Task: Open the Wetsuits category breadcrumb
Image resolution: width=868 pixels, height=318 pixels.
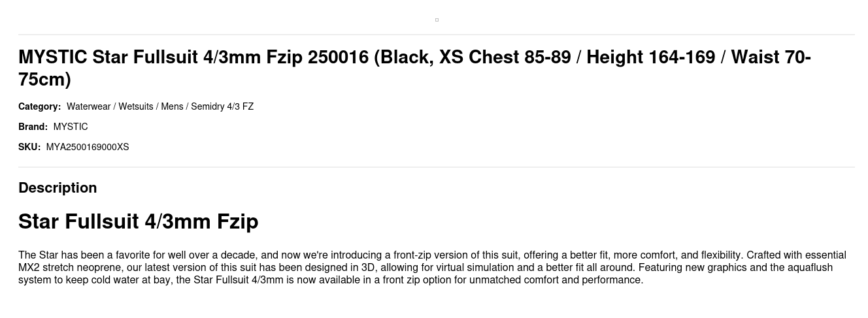Action: tap(135, 106)
